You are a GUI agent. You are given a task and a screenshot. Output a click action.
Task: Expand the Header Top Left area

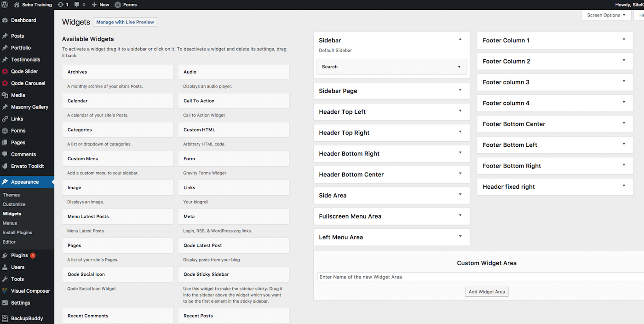[x=460, y=111]
